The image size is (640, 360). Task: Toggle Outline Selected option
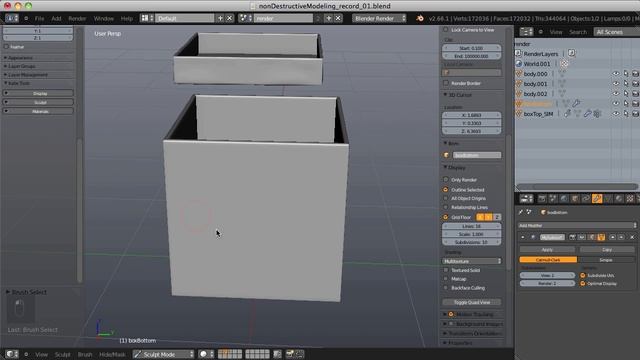tap(446, 189)
